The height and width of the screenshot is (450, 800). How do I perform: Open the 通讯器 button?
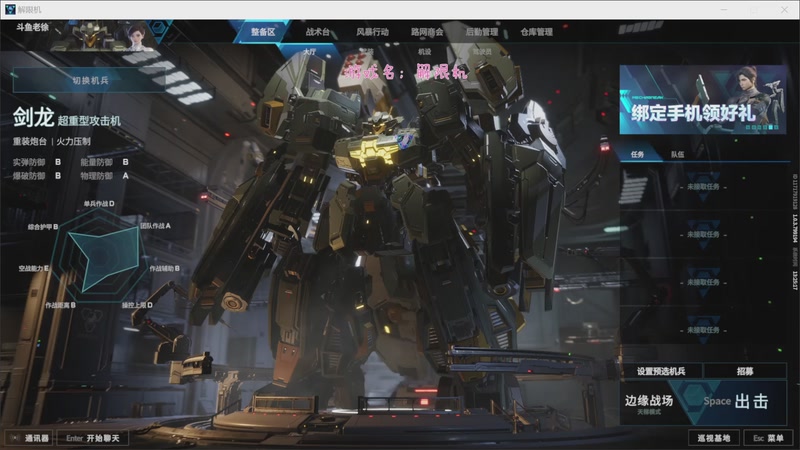30,438
